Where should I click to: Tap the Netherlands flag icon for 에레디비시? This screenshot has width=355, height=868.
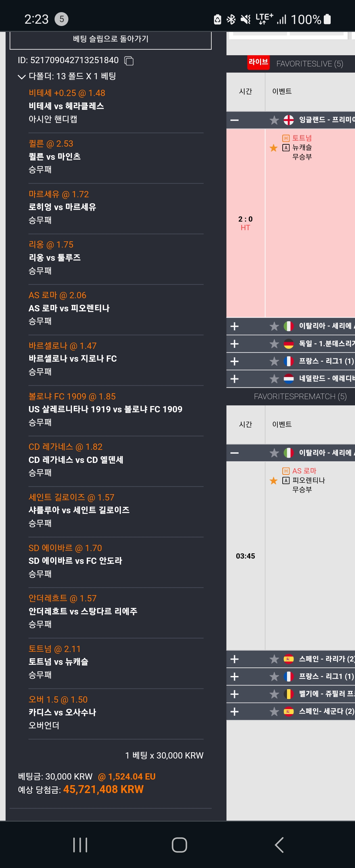[x=289, y=379]
